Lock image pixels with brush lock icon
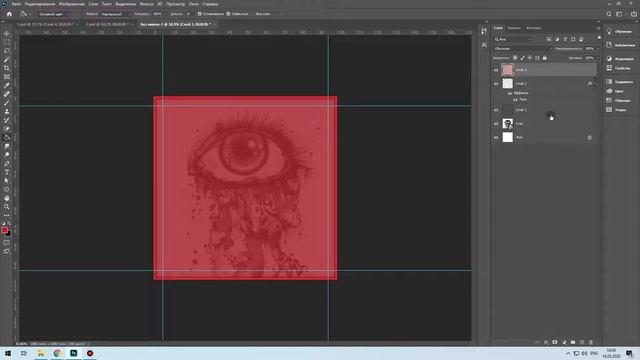 (x=522, y=58)
